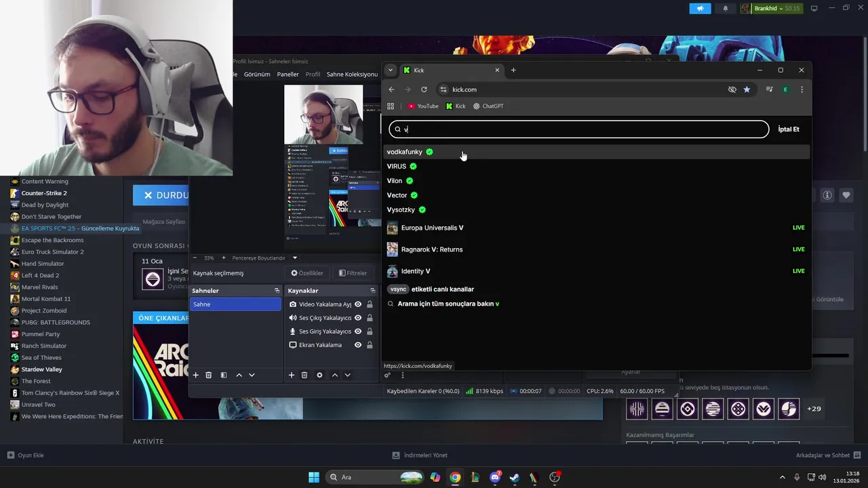Open Steam notifications bell

pyautogui.click(x=725, y=8)
